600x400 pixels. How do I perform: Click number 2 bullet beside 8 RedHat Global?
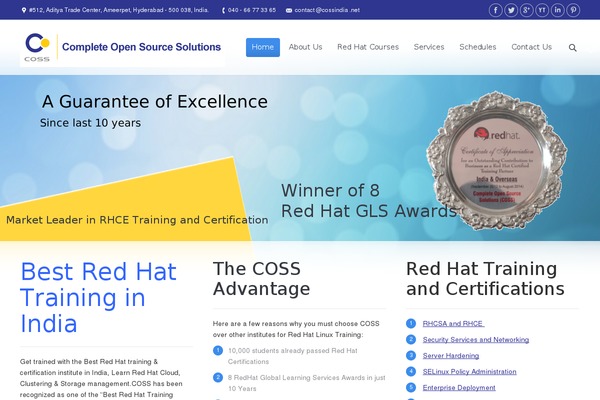(x=218, y=377)
